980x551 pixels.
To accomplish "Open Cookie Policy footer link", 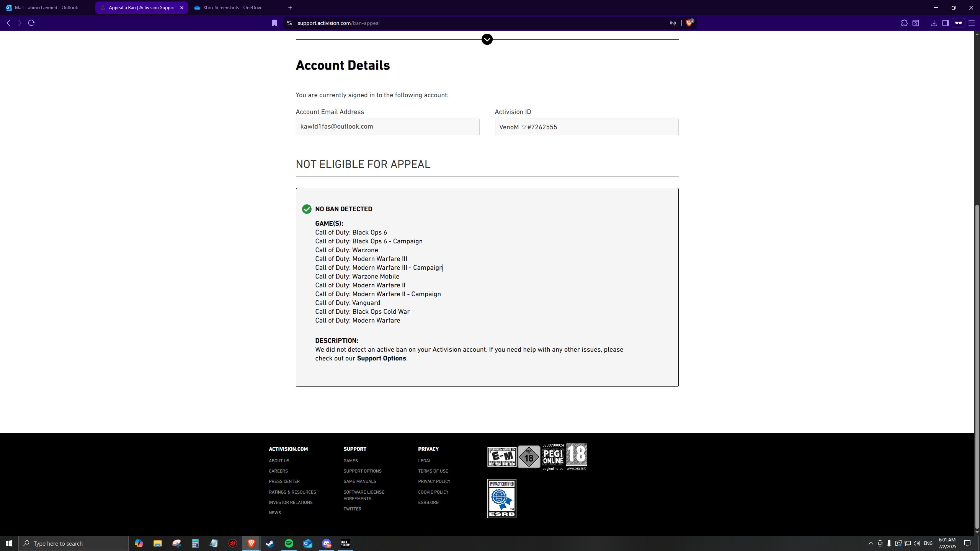I will (433, 492).
